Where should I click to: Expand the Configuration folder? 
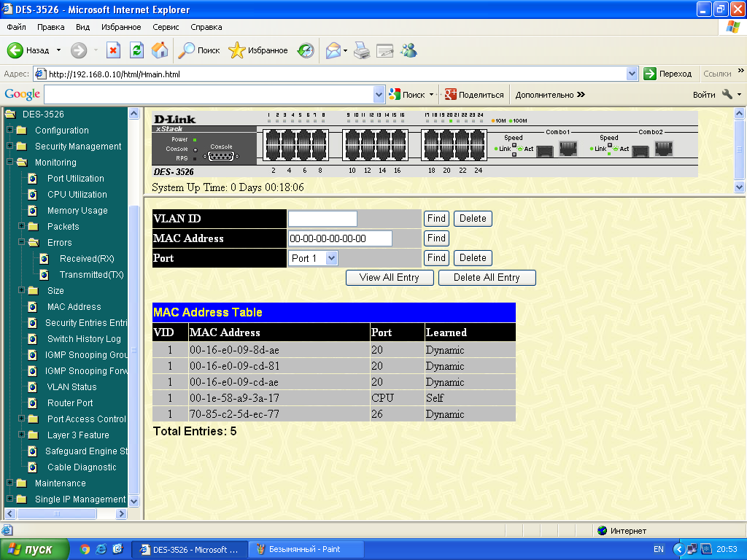[x=9, y=130]
